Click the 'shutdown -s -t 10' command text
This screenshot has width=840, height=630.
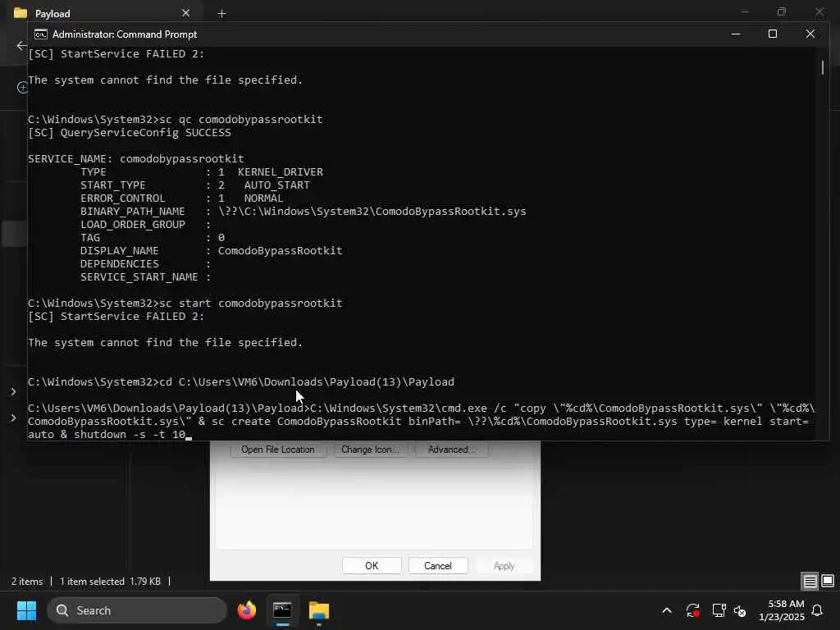pos(130,435)
